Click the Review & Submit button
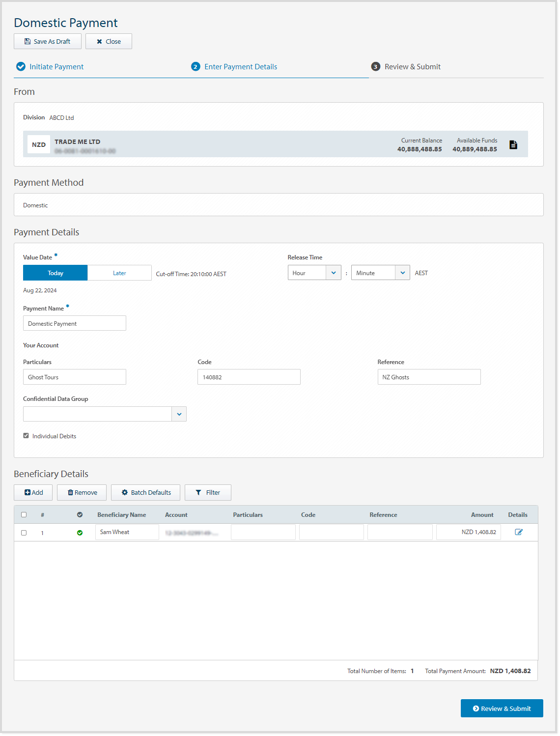 point(502,708)
